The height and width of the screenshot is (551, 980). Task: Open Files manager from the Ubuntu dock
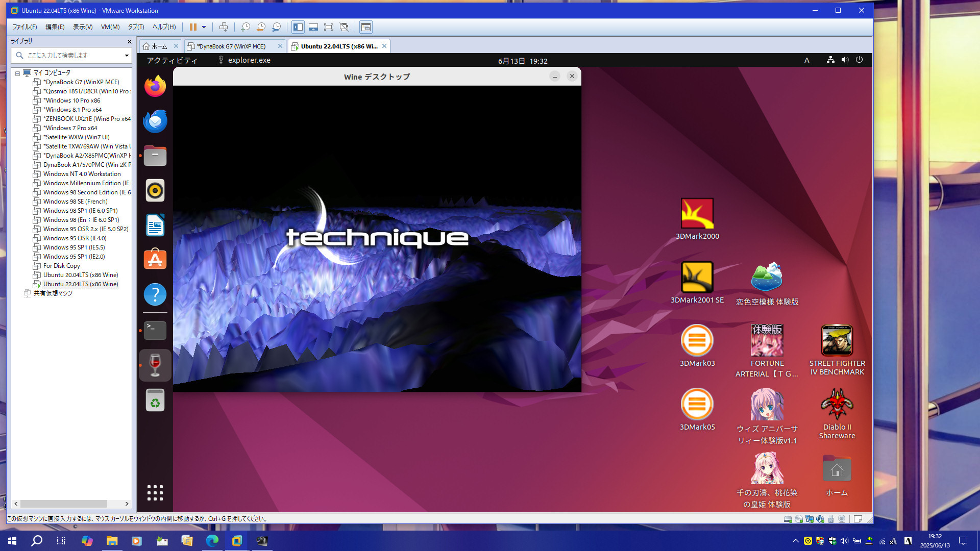pos(155,156)
